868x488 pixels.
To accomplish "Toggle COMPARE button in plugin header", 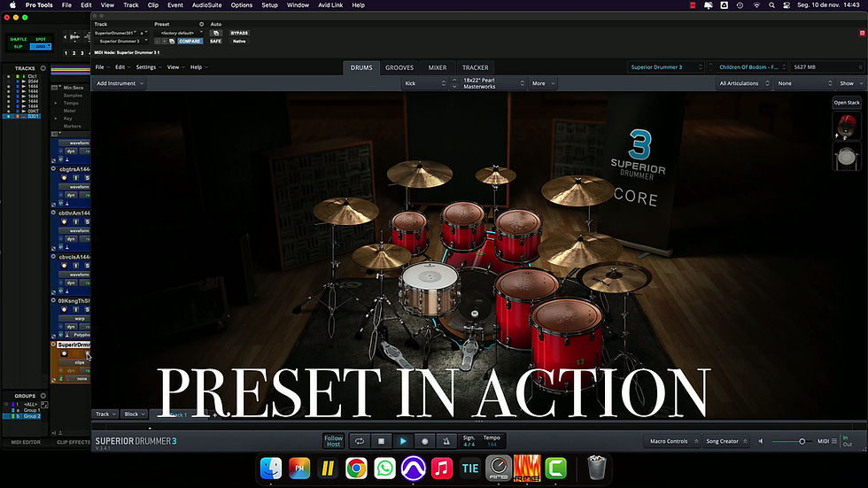I will coord(190,41).
